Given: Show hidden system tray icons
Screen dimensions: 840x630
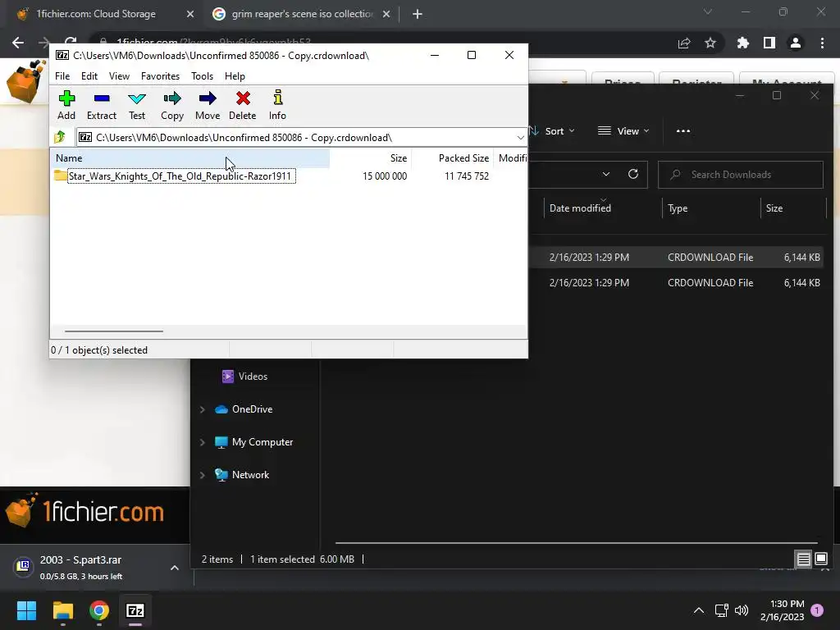Looking at the screenshot, I should tap(699, 610).
